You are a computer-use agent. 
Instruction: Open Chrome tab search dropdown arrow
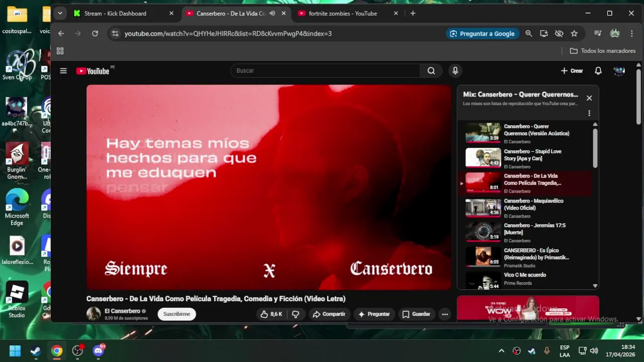point(60,14)
